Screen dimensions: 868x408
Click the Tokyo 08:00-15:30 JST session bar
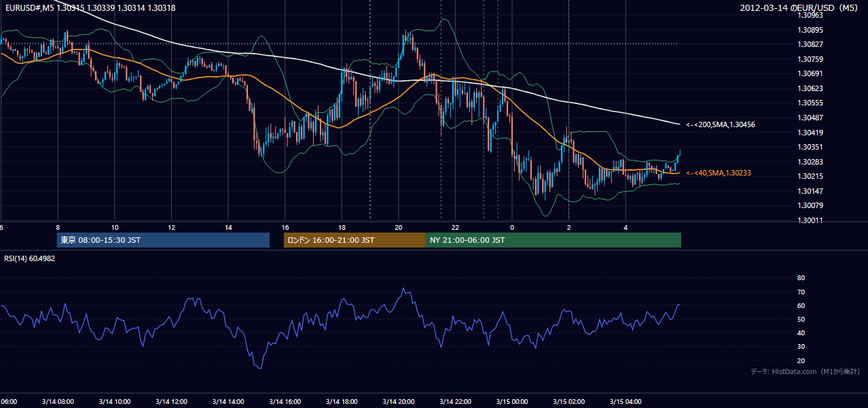(x=163, y=240)
